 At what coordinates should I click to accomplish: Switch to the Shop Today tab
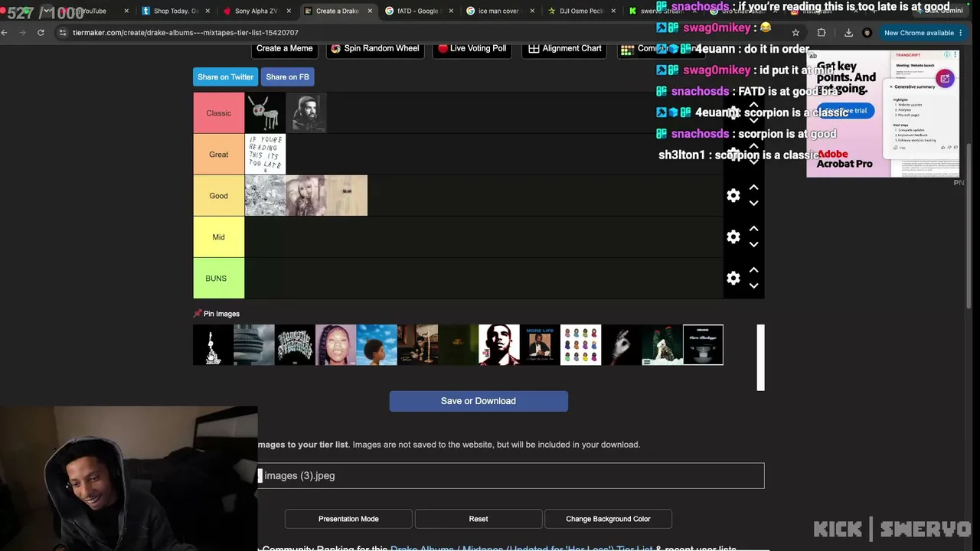click(175, 11)
